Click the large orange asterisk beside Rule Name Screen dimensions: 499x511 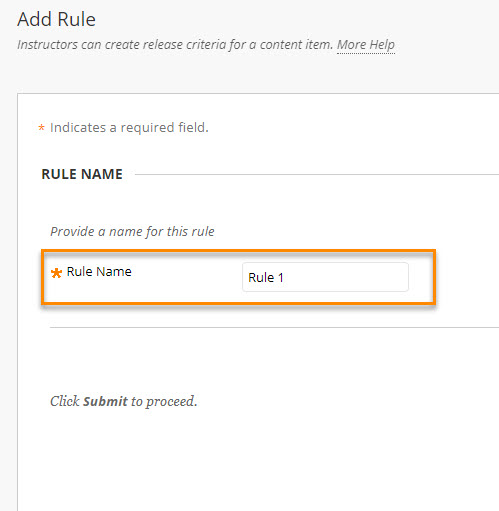point(56,273)
